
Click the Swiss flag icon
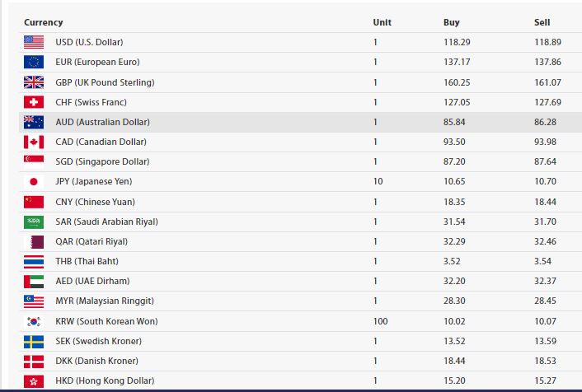point(34,102)
